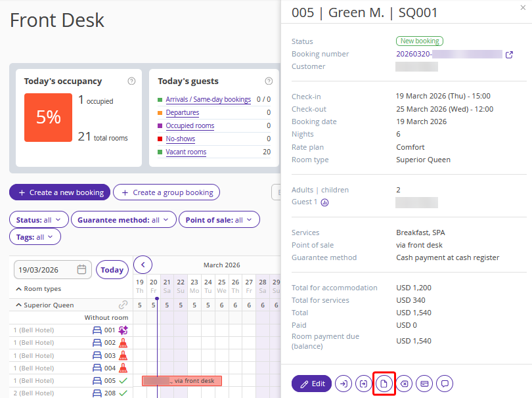Click the Guest 1 statistics icon
The width and height of the screenshot is (532, 398).
pos(324,202)
